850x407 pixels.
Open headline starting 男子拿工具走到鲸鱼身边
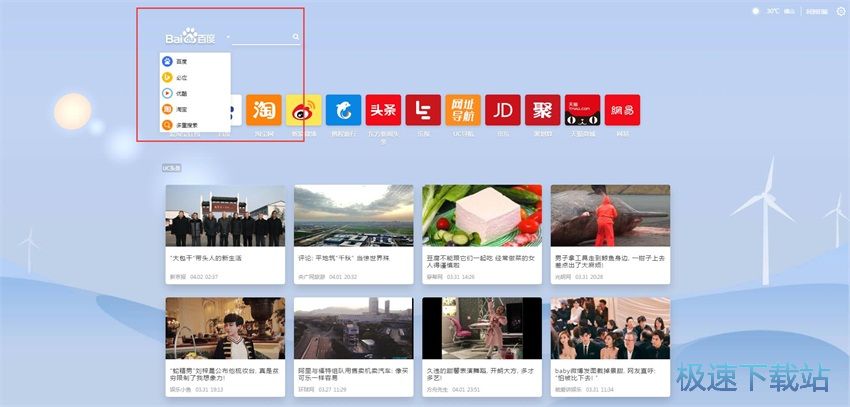[x=610, y=262]
